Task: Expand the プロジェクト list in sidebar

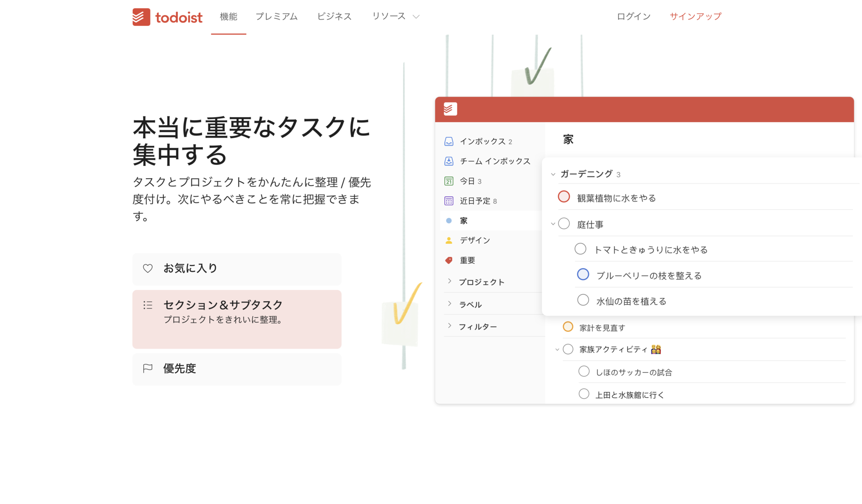Action: (449, 281)
